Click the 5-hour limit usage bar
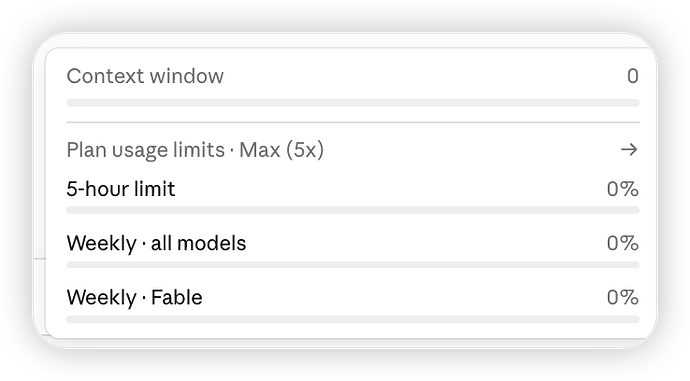This screenshot has height=381, width=690. [x=352, y=210]
